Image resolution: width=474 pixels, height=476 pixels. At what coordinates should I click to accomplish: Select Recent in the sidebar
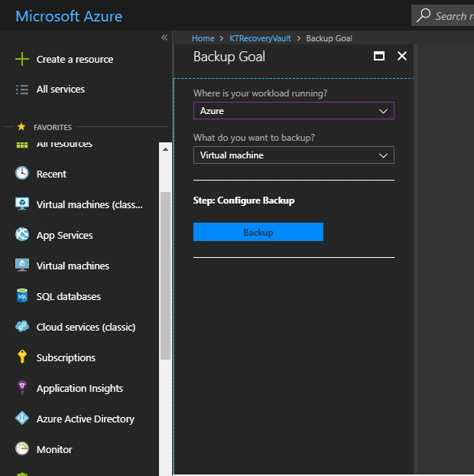click(x=51, y=174)
